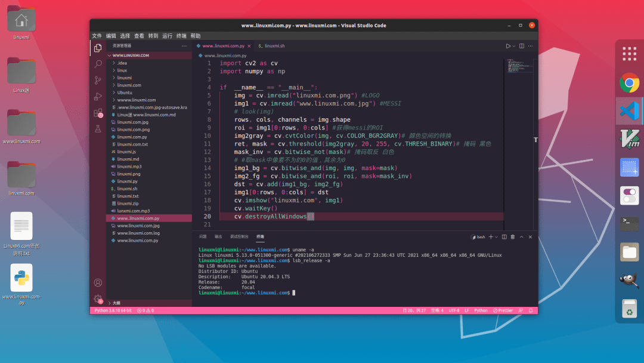Open the Source Control view

click(x=97, y=80)
